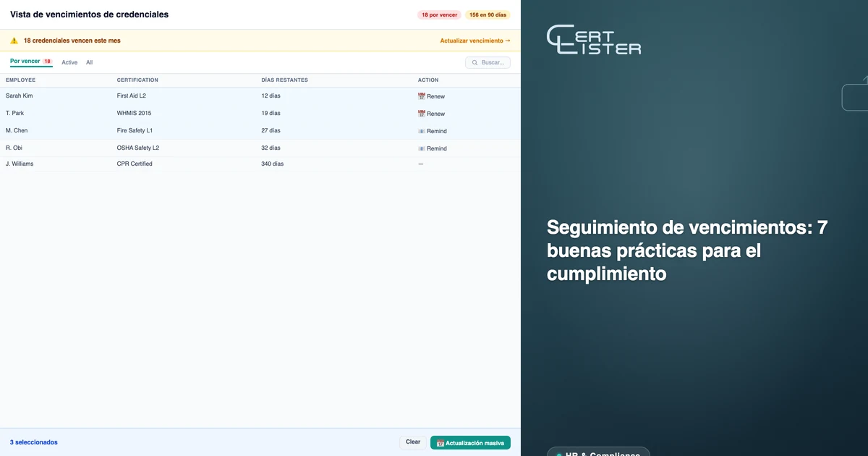This screenshot has height=456, width=868.
Task: Click the 3 seleccionados label
Action: [x=34, y=442]
